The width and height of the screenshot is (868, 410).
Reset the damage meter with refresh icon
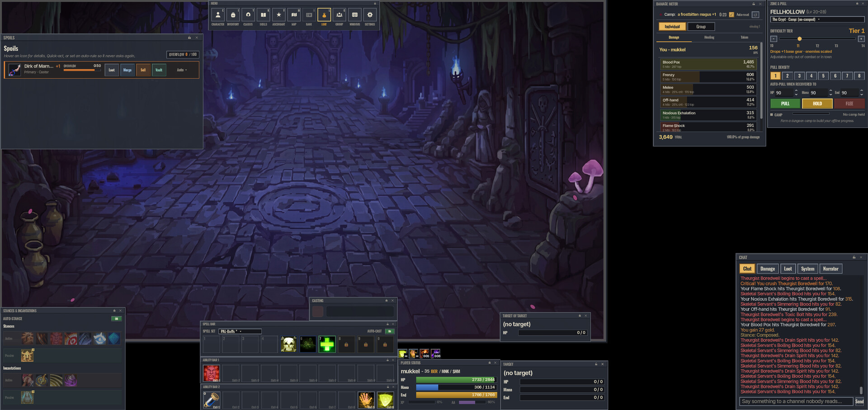tap(755, 14)
